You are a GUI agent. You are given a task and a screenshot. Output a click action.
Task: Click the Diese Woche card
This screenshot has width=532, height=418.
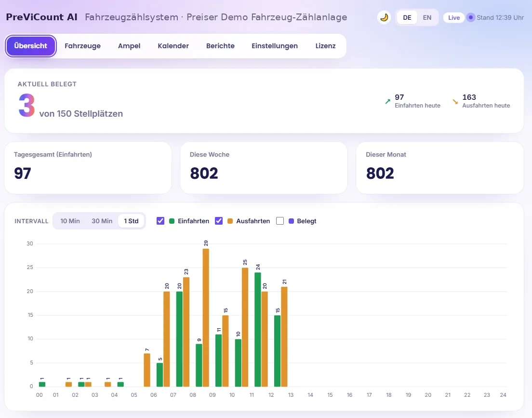pos(264,168)
